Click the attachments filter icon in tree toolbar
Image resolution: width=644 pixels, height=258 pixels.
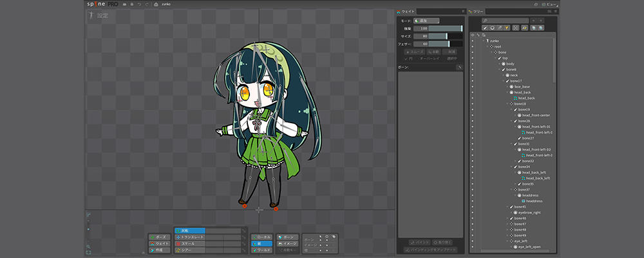click(x=500, y=28)
